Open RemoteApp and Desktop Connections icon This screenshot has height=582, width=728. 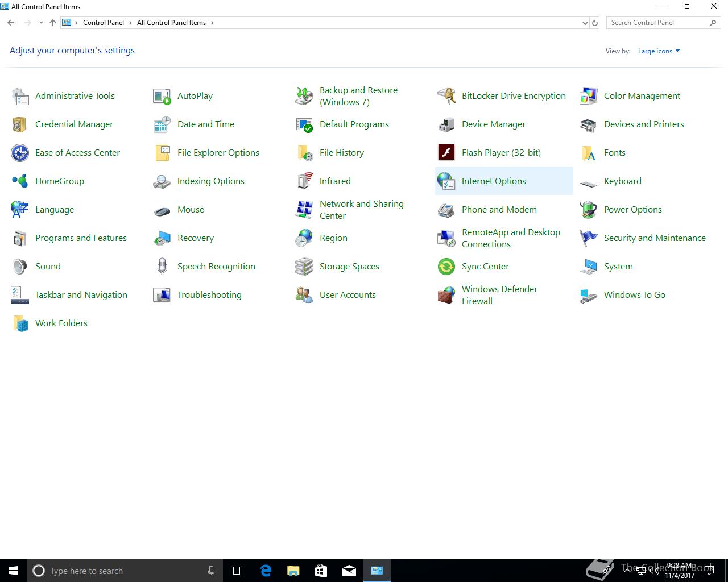(x=446, y=238)
